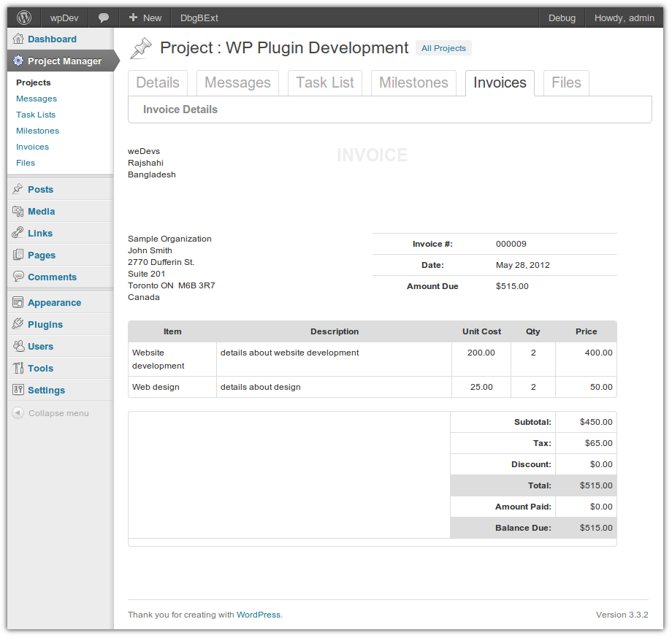Follow the WordPress link in footer
This screenshot has height=638, width=672.
258,615
